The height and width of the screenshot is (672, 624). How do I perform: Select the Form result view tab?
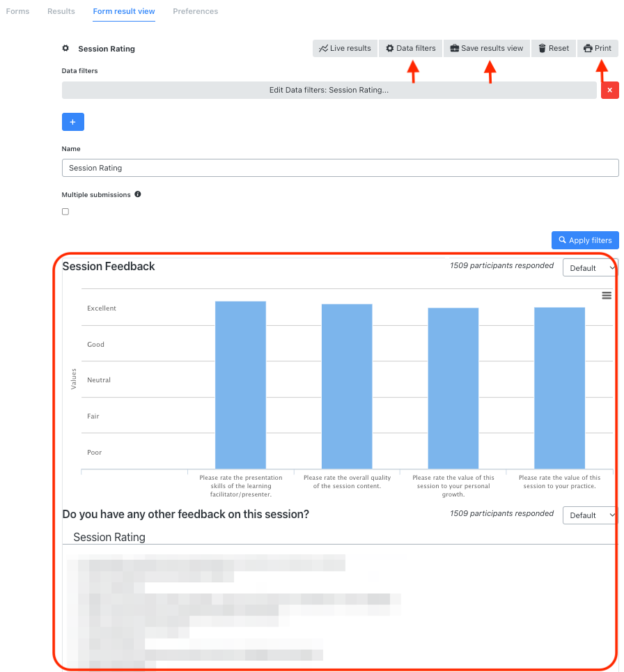tap(124, 11)
